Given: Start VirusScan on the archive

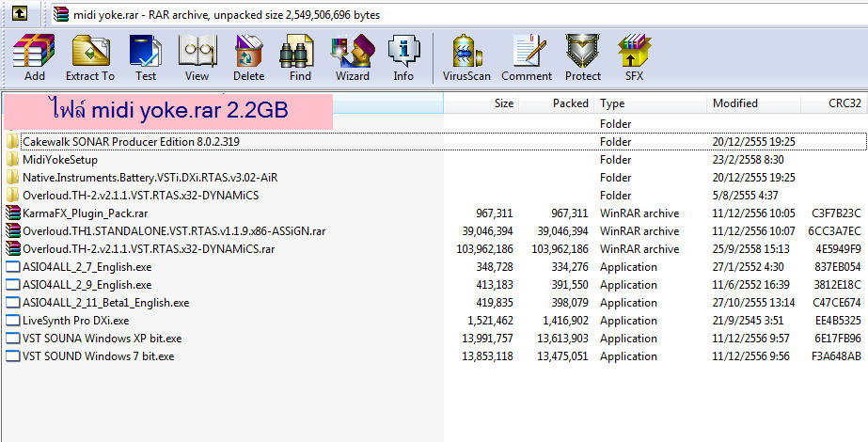Looking at the screenshot, I should 466,57.
